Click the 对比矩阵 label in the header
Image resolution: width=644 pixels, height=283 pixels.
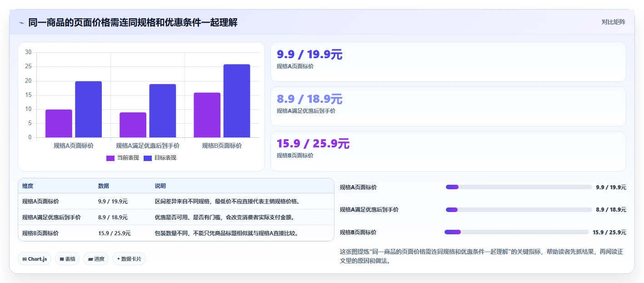point(613,22)
